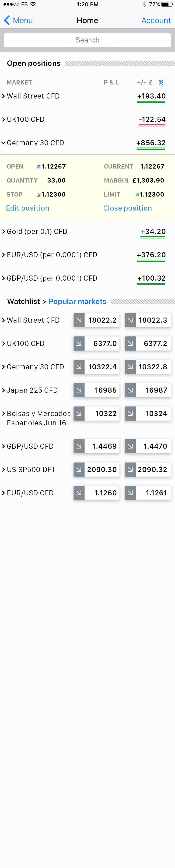Click the Edit position link
This screenshot has width=175, height=868.
point(28,208)
